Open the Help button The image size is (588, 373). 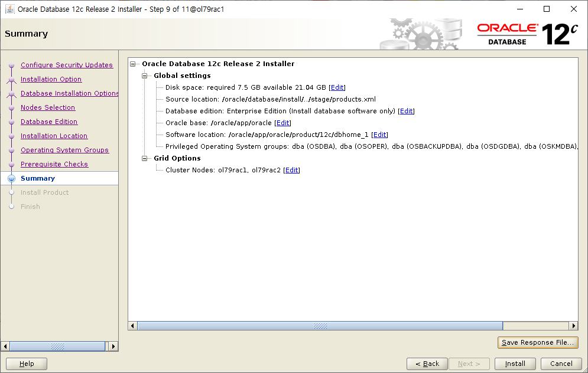pyautogui.click(x=27, y=364)
